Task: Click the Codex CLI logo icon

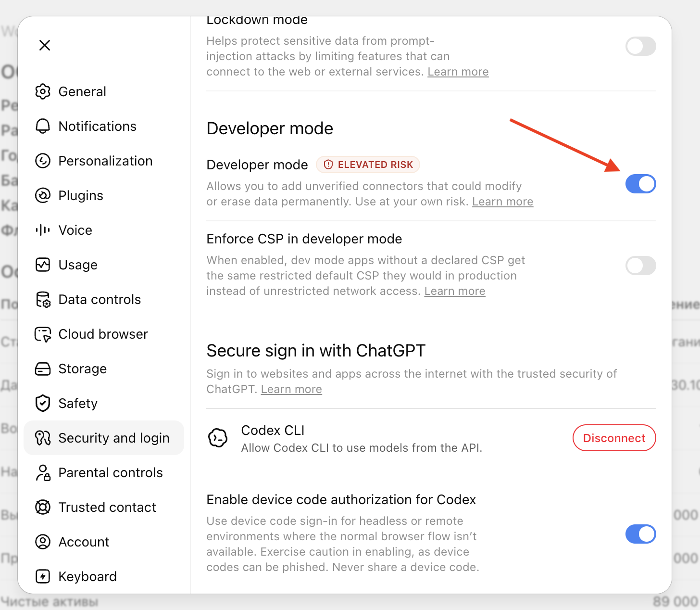Action: (218, 438)
